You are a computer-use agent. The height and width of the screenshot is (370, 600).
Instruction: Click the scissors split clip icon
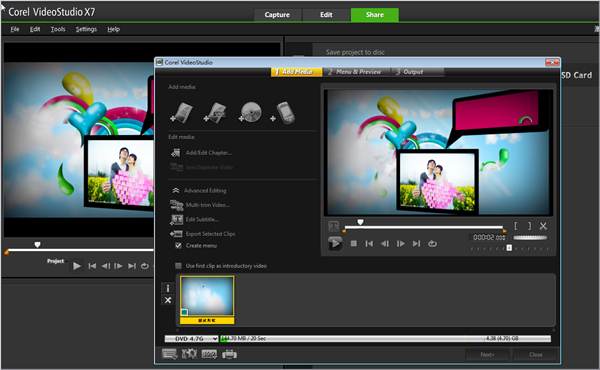point(543,226)
